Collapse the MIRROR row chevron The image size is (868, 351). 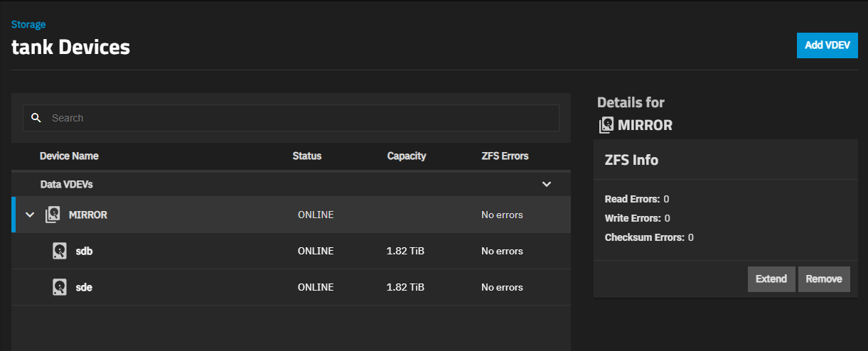(x=30, y=215)
